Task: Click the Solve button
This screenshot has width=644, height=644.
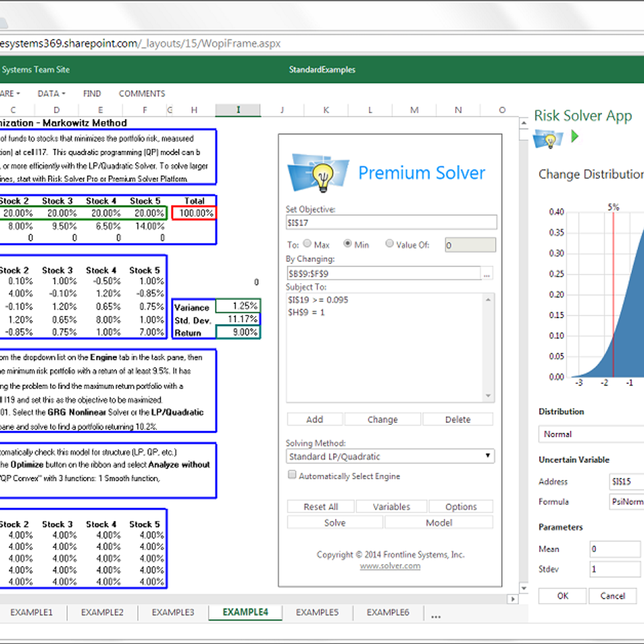Action: click(x=335, y=523)
